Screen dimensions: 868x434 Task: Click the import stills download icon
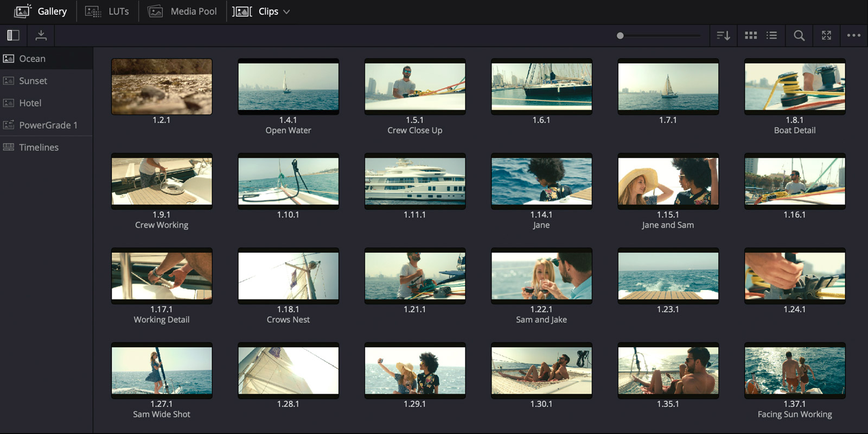pyautogui.click(x=41, y=35)
